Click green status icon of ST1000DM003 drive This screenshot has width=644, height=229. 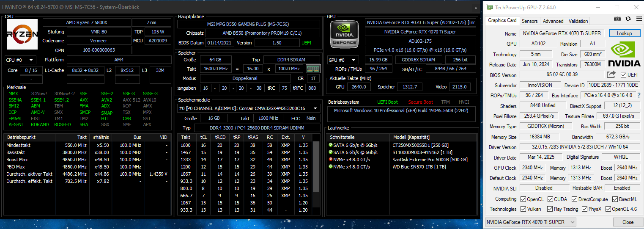tap(331, 152)
